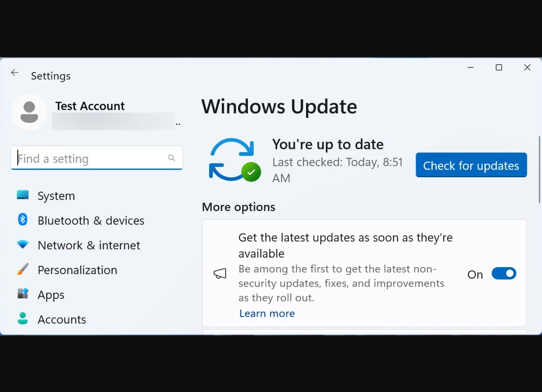Click the Personalization paintbrush icon
The height and width of the screenshot is (392, 542).
pos(23,269)
